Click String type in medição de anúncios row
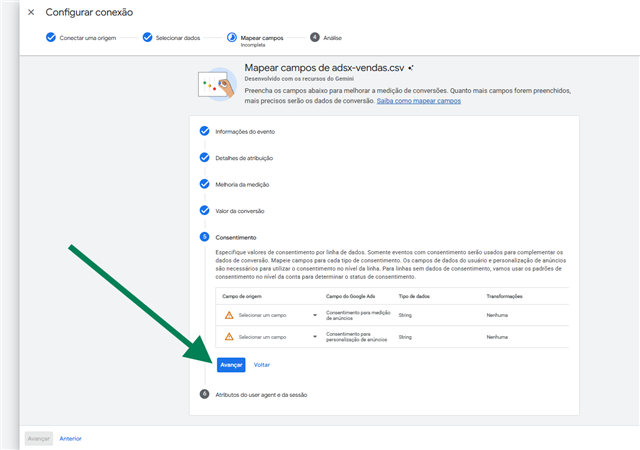This screenshot has width=640, height=450. (x=405, y=315)
